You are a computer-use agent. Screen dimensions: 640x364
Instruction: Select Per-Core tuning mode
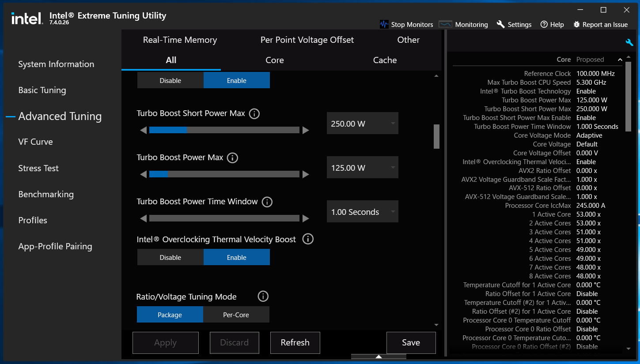[x=236, y=315]
